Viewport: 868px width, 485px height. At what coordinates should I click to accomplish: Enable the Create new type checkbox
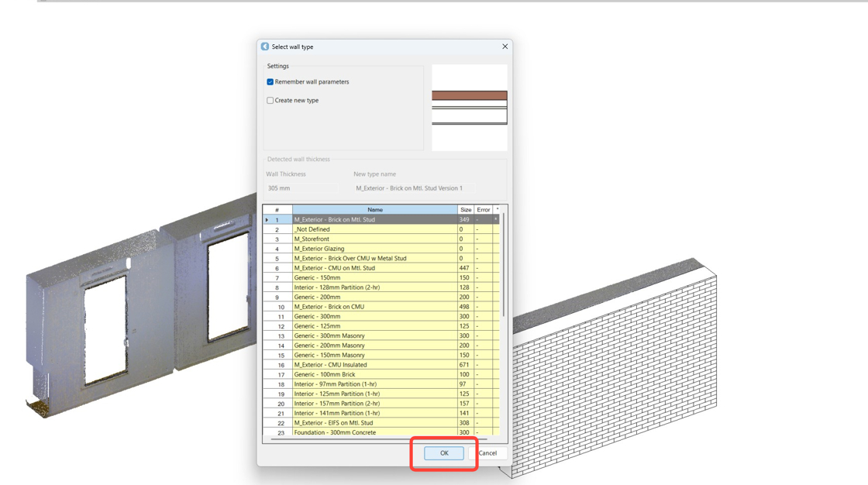point(270,101)
